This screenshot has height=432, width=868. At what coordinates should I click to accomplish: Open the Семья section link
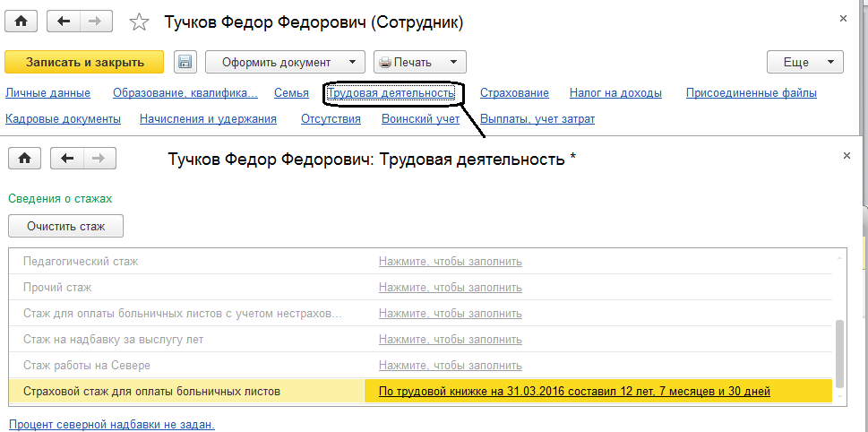[291, 93]
